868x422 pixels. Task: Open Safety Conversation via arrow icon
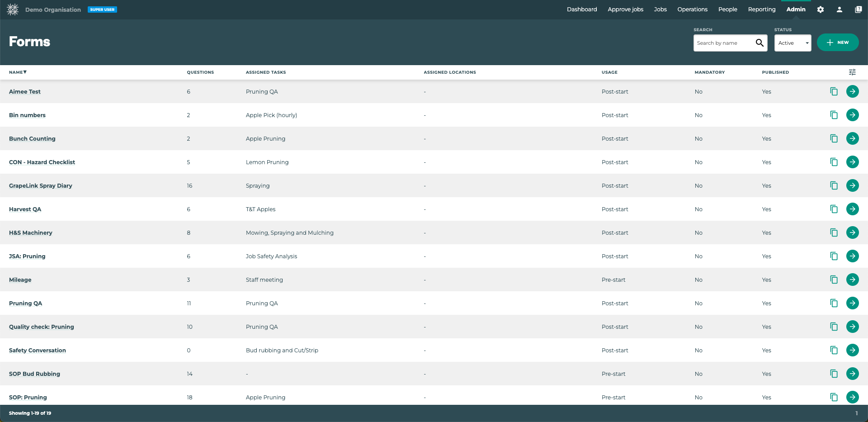click(x=852, y=351)
